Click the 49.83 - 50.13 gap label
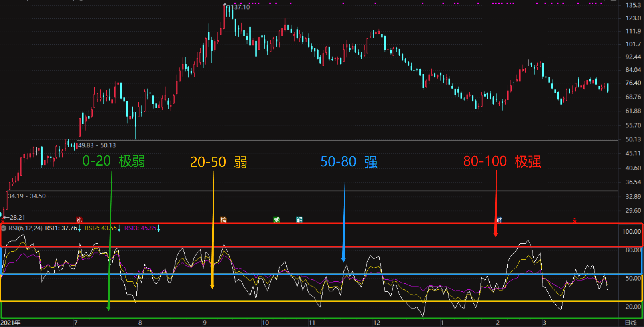The image size is (644, 327). pos(97,145)
